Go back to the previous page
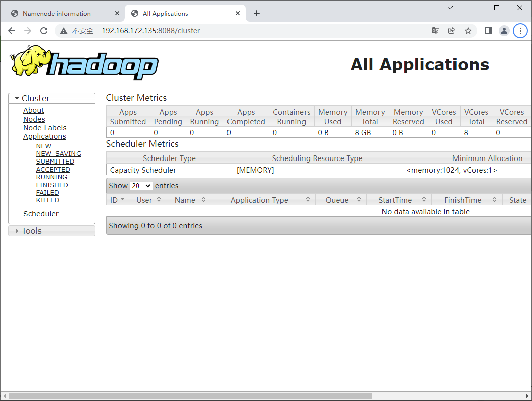The width and height of the screenshot is (532, 401). pos(12,31)
